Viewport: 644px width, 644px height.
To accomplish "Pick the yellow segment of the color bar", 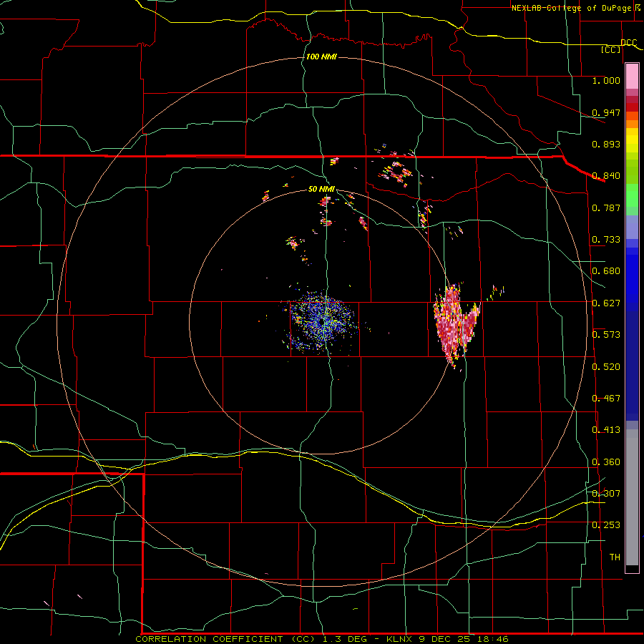I will 632,140.
